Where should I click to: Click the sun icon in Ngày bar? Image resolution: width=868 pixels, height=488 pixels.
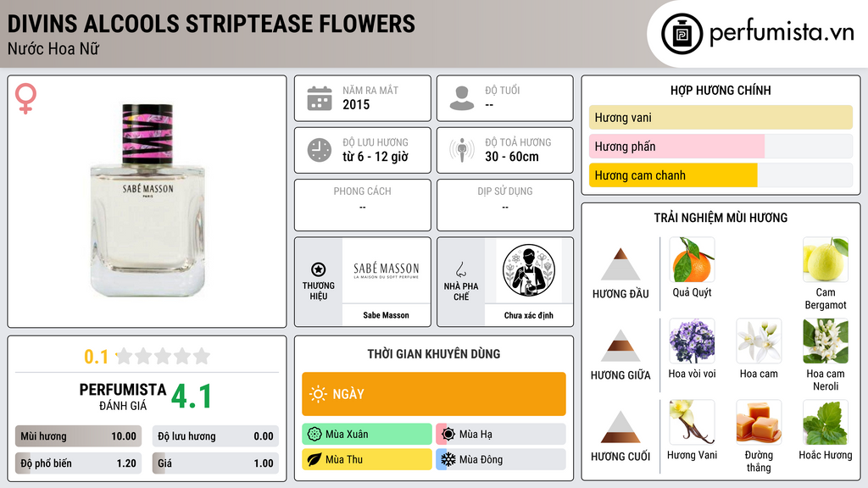pyautogui.click(x=318, y=394)
